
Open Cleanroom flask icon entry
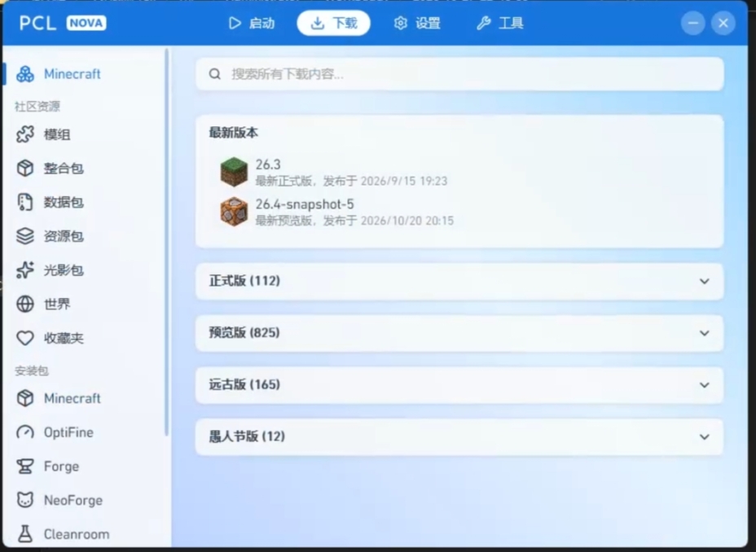[25, 534]
